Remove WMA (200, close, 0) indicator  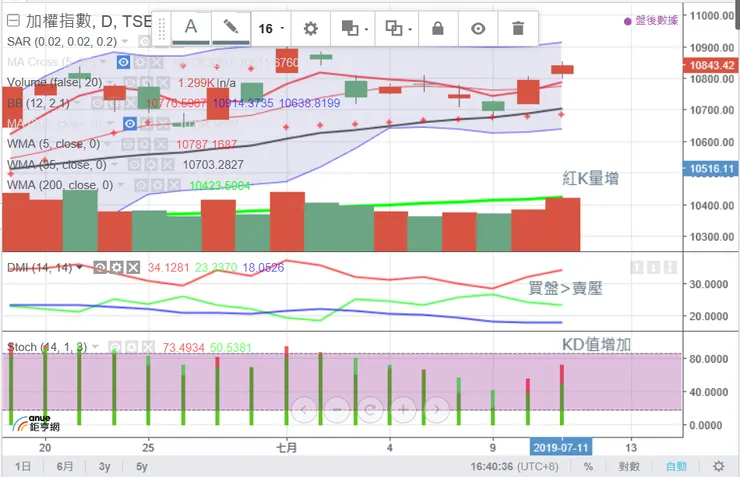(x=174, y=185)
